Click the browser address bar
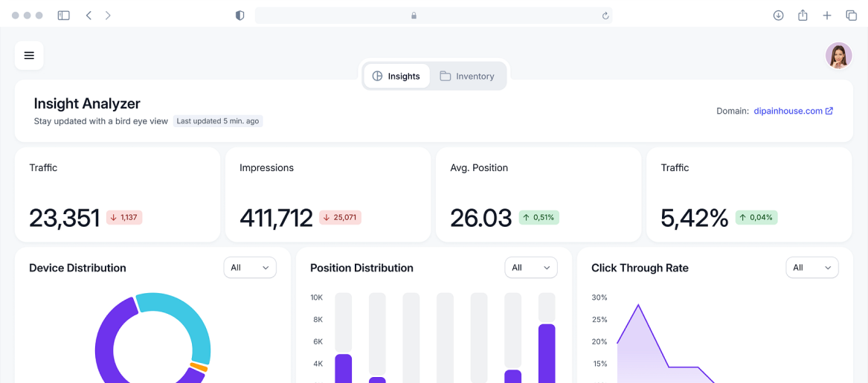868x383 pixels. [x=433, y=16]
